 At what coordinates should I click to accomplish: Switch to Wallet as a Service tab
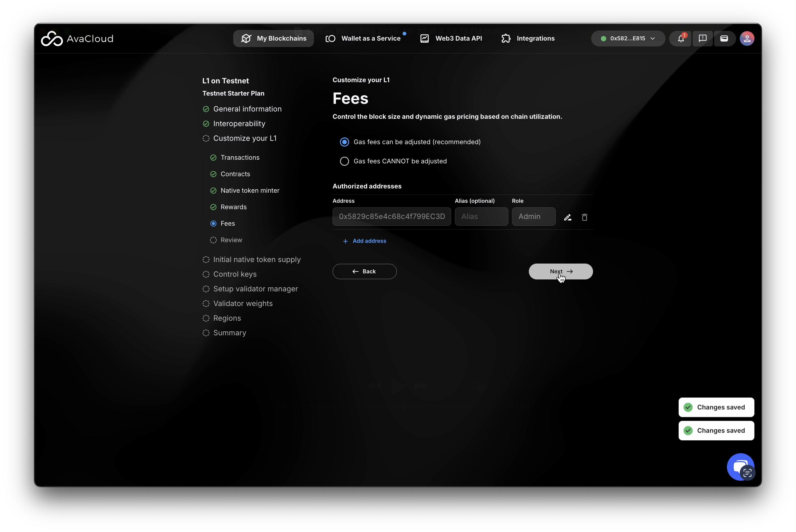(x=364, y=39)
